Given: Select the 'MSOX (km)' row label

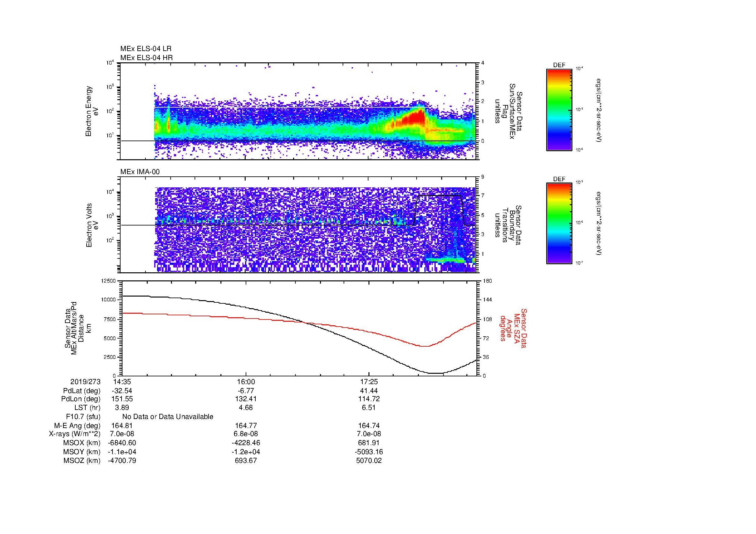Looking at the screenshot, I should point(82,443).
